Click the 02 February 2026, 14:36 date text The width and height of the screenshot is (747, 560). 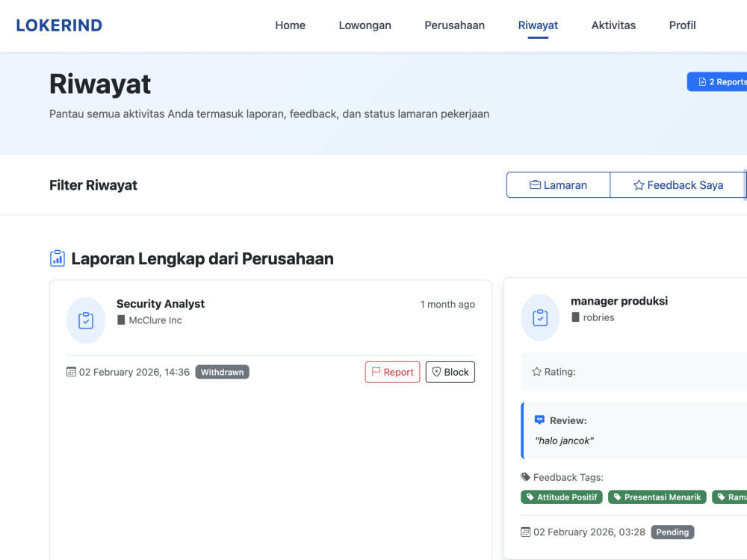[134, 372]
